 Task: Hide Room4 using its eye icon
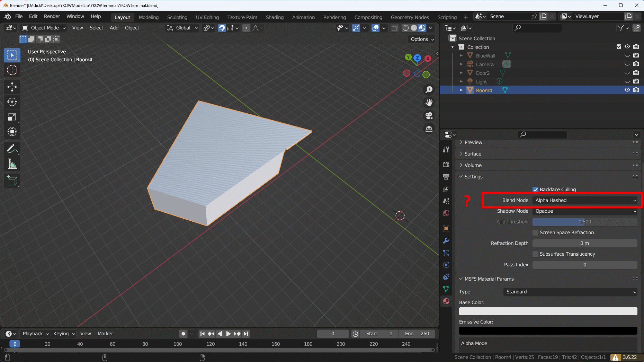[627, 90]
